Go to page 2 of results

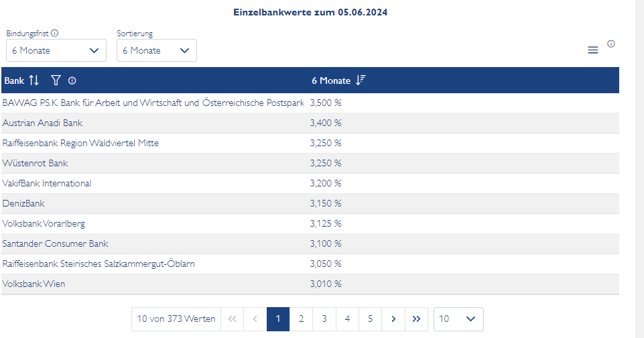pyautogui.click(x=301, y=319)
